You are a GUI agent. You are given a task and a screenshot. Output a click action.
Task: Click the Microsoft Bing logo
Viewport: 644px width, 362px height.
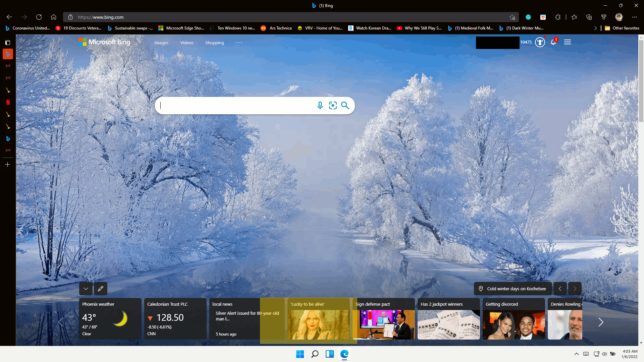click(x=104, y=42)
